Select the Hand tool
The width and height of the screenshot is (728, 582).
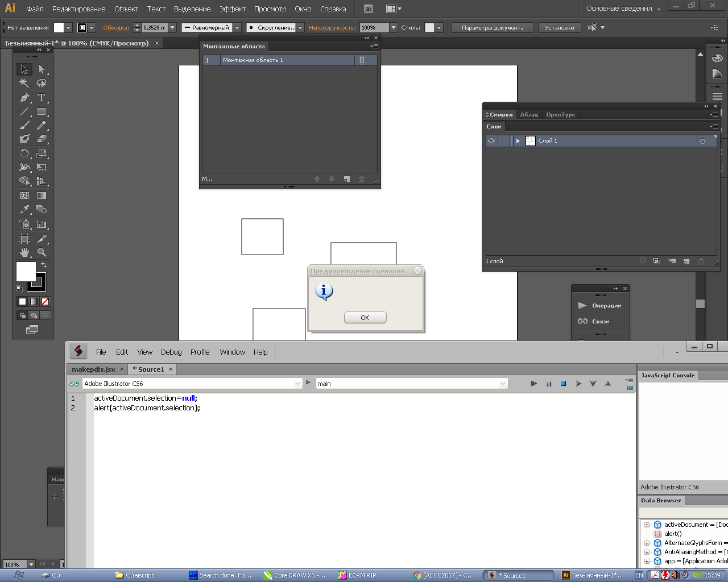pos(24,252)
